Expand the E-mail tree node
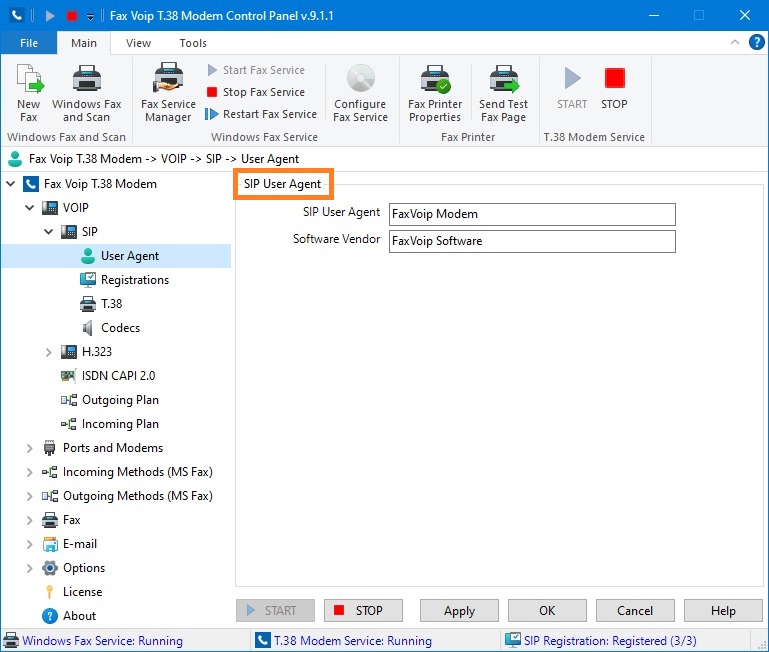This screenshot has height=652, width=769. click(x=29, y=544)
